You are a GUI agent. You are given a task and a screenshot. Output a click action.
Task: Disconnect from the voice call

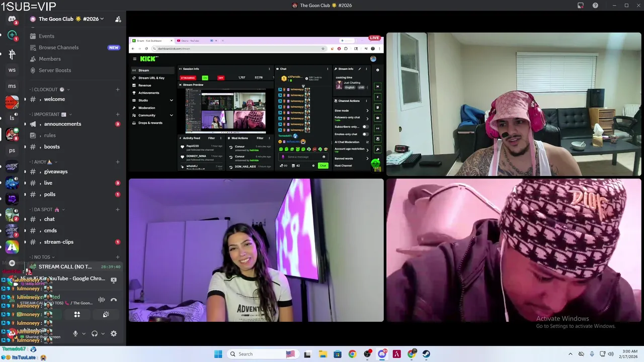[114, 300]
